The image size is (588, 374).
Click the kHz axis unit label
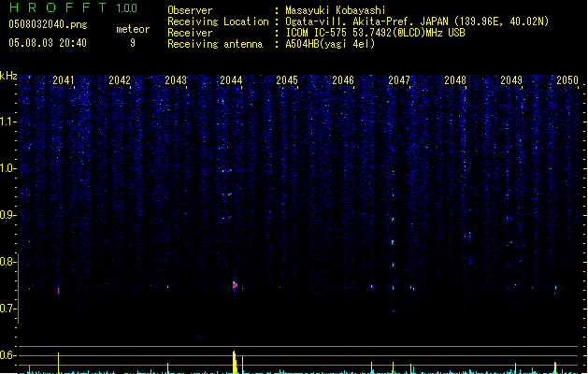click(8, 76)
